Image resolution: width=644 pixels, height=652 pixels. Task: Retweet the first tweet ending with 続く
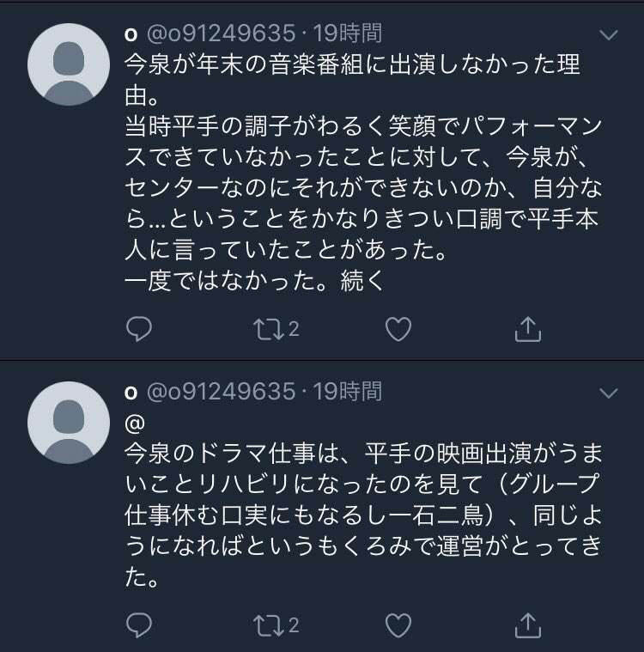(269, 329)
